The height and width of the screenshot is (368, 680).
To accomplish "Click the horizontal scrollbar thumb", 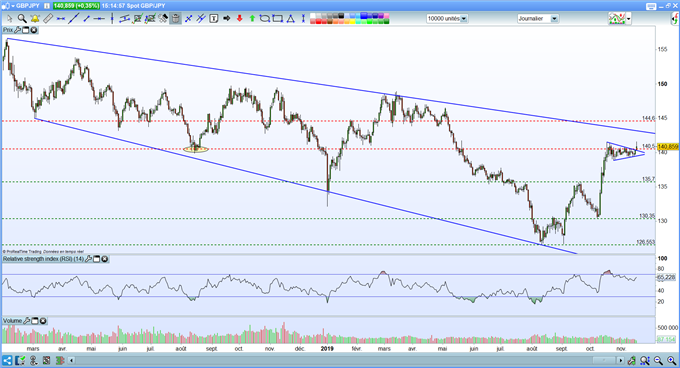I will (x=604, y=360).
